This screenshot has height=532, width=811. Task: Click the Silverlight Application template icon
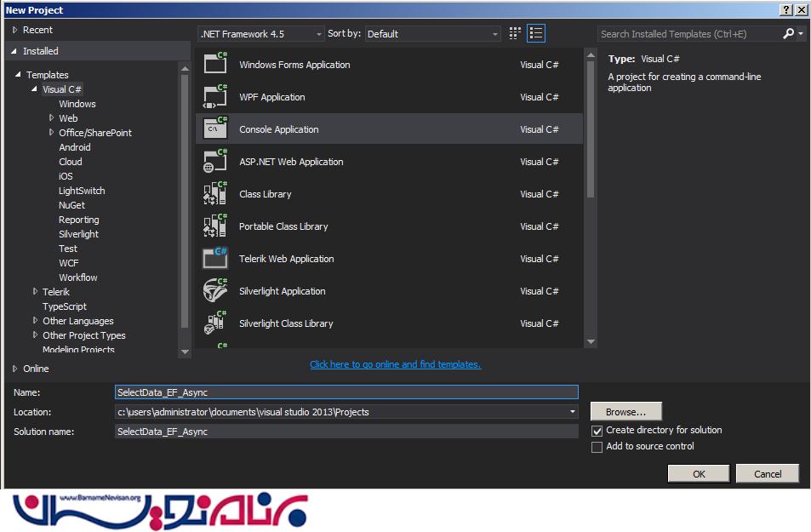coord(214,291)
